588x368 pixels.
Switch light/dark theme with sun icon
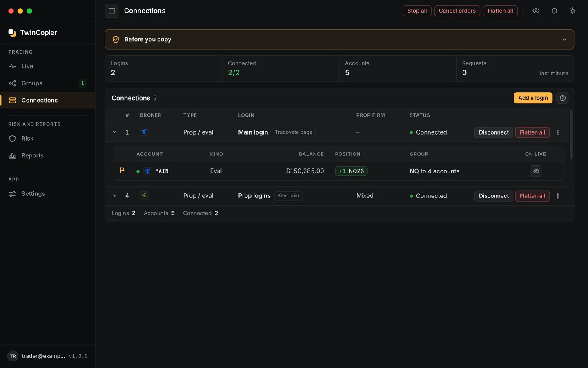pos(572,11)
